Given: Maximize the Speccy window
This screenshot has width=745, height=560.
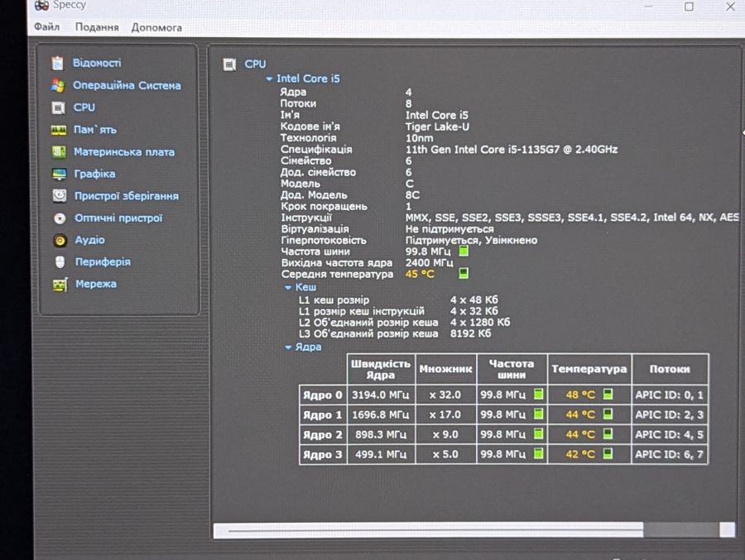Looking at the screenshot, I should 689,6.
